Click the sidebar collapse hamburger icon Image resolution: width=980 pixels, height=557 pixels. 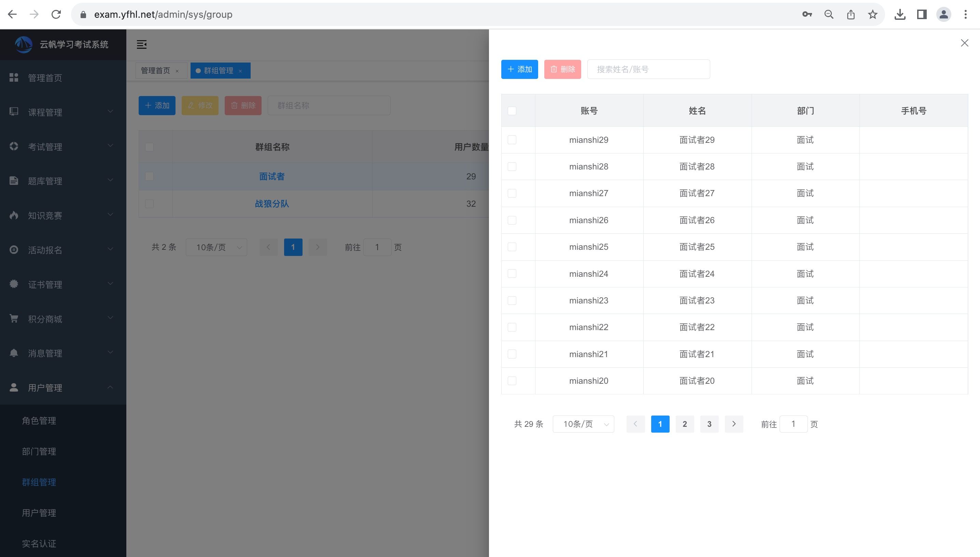[141, 44]
